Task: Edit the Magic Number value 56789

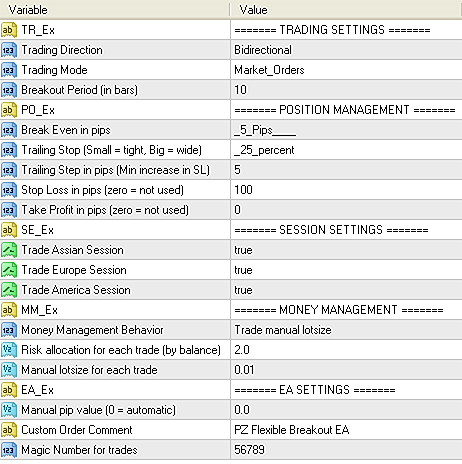Action: [x=346, y=450]
